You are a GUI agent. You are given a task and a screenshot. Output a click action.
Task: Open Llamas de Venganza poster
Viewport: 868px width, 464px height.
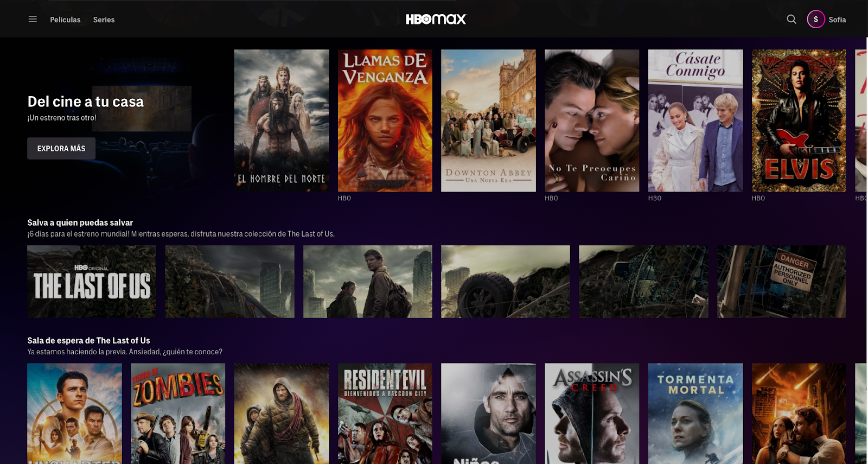[385, 120]
